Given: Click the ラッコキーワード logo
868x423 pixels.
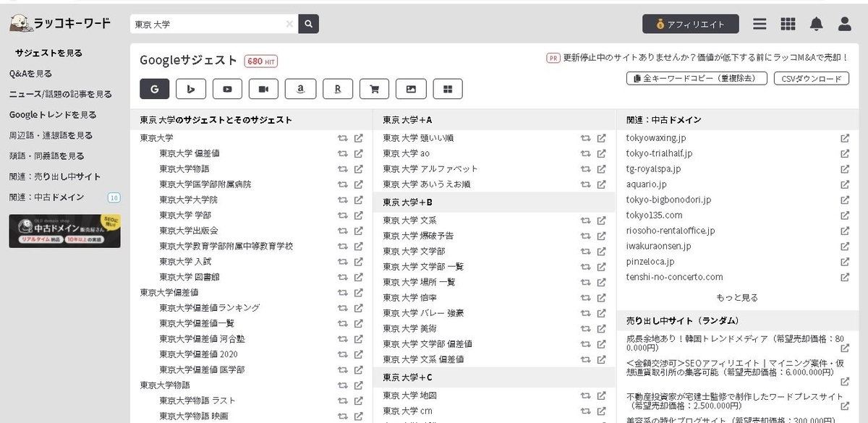Looking at the screenshot, I should (x=61, y=24).
